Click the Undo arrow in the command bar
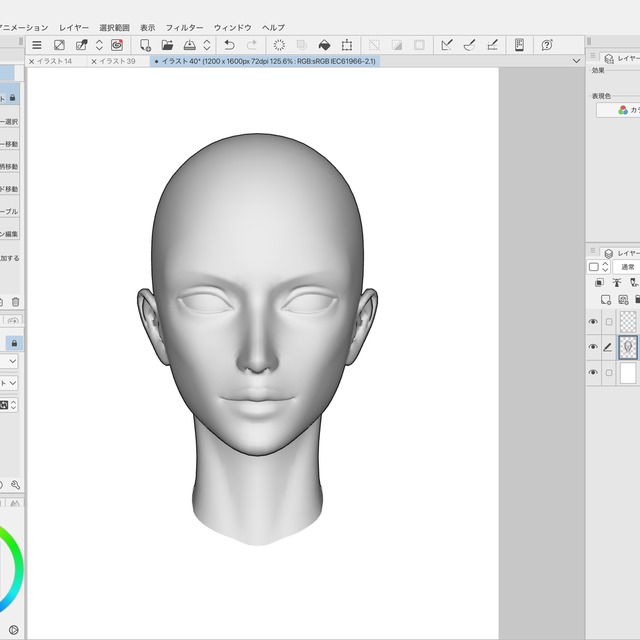 coord(229,45)
